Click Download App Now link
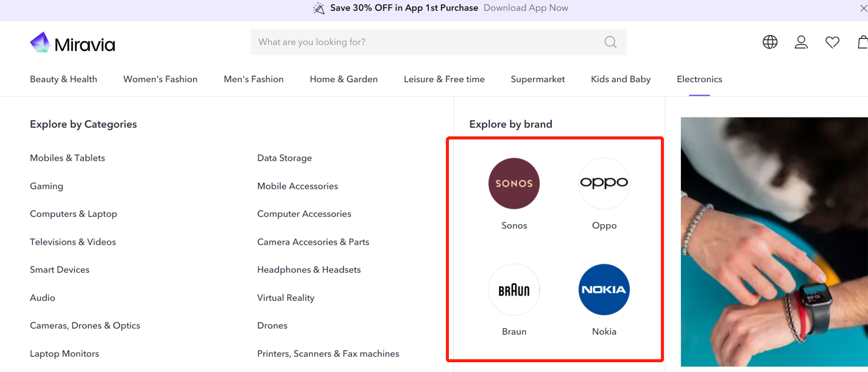Screen dimensions: 868x372 point(526,8)
